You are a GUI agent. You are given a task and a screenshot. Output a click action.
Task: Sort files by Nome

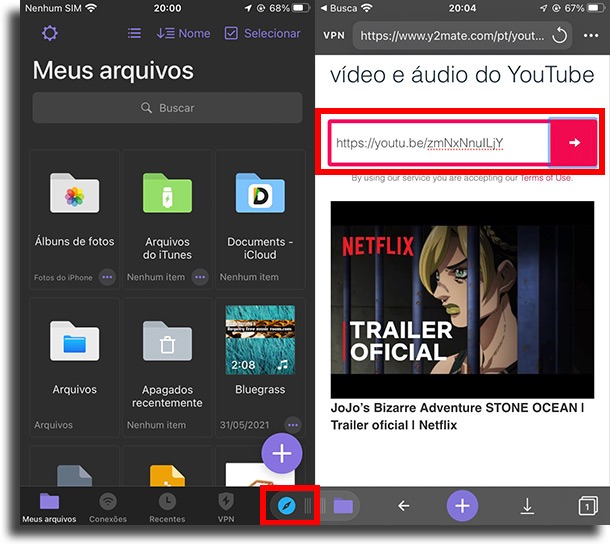(183, 33)
